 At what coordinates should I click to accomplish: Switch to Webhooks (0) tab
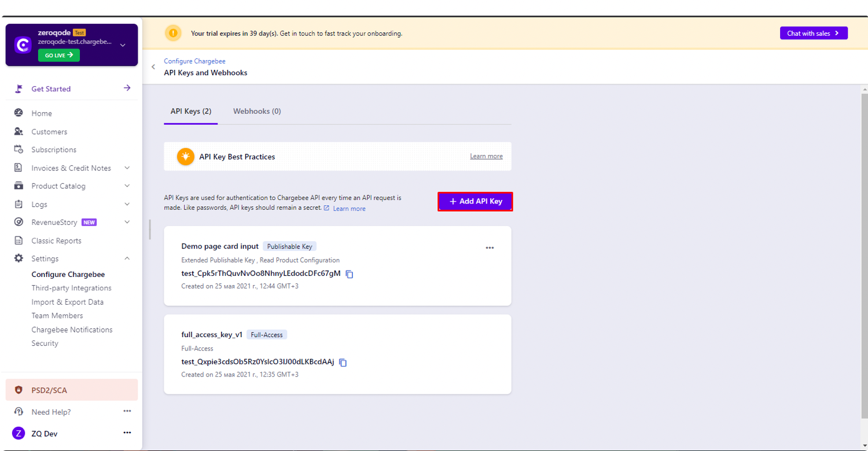pos(257,112)
